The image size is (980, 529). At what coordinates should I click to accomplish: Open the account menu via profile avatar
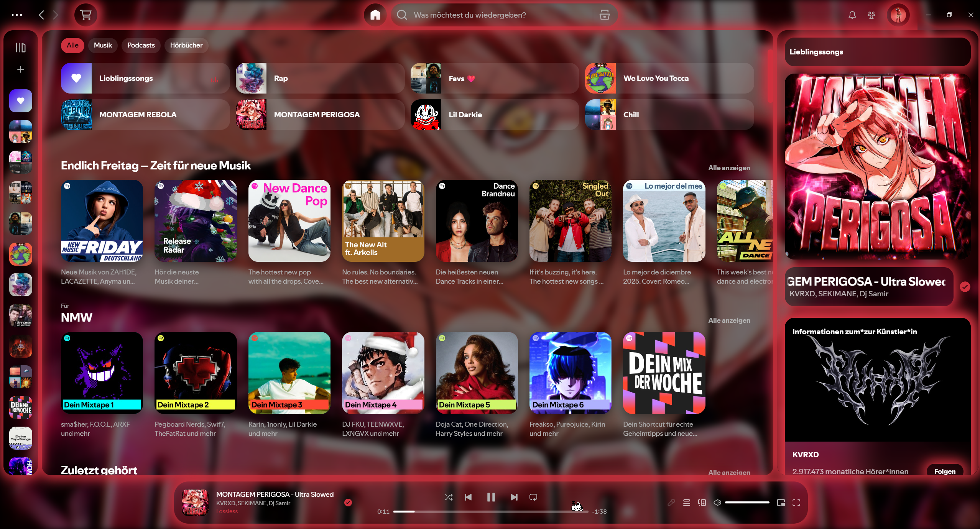pos(899,15)
